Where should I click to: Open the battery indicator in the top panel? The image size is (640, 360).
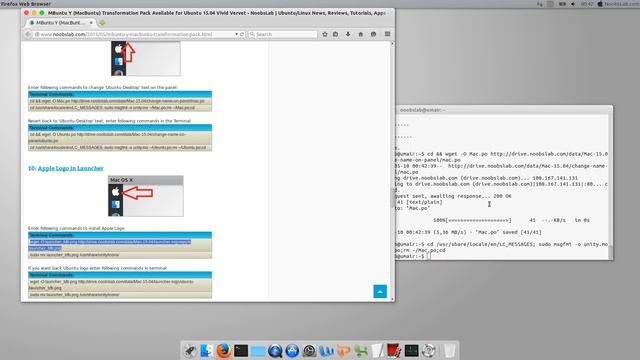[562, 4]
